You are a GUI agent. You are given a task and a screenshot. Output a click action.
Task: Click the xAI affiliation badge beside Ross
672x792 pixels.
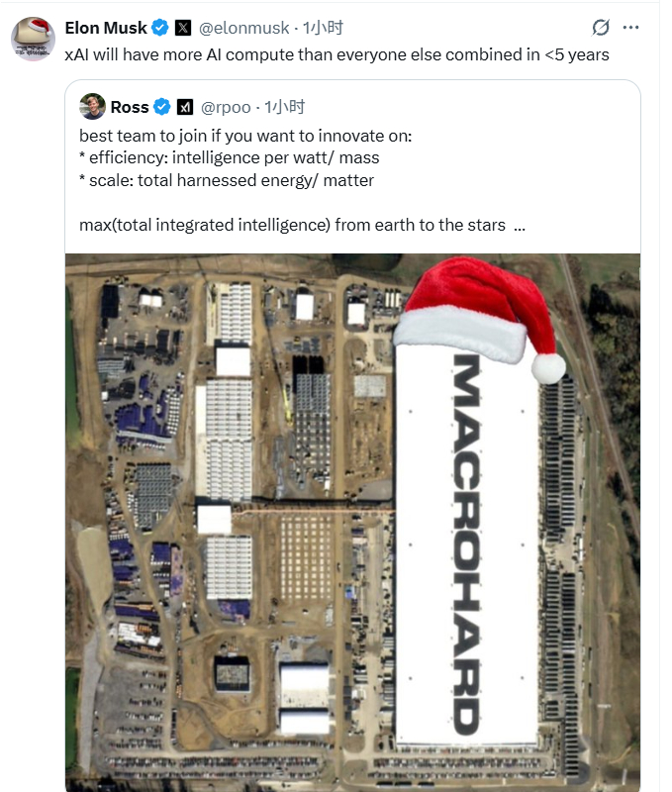(x=184, y=107)
